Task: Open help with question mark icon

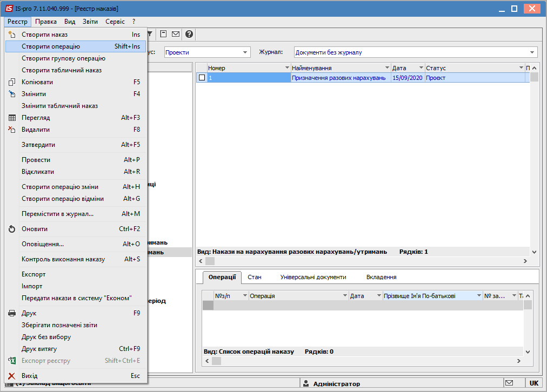Action: point(189,34)
